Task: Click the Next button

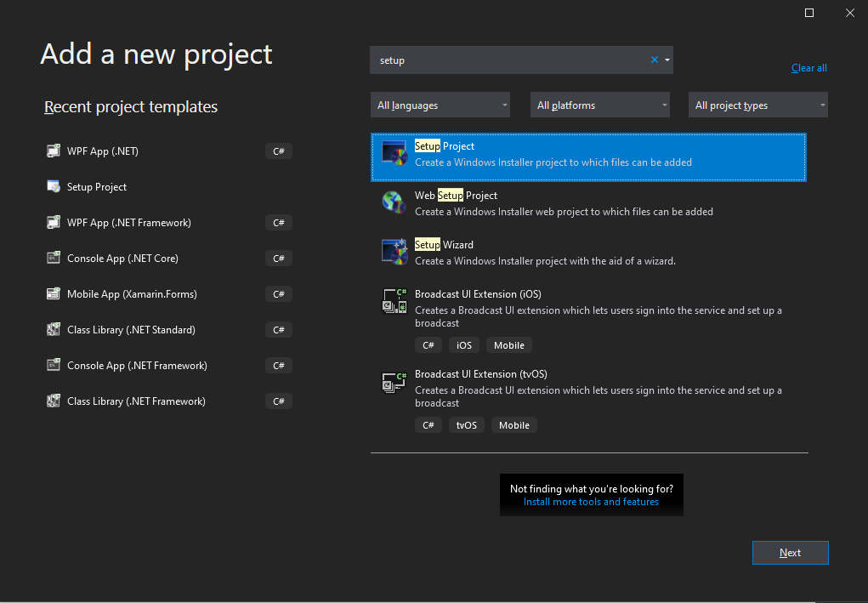Action: click(x=790, y=553)
